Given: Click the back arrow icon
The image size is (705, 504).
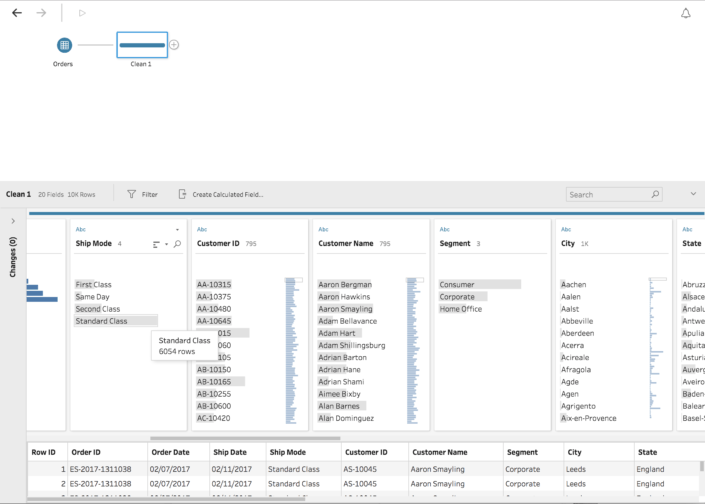Looking at the screenshot, I should click(x=16, y=13).
